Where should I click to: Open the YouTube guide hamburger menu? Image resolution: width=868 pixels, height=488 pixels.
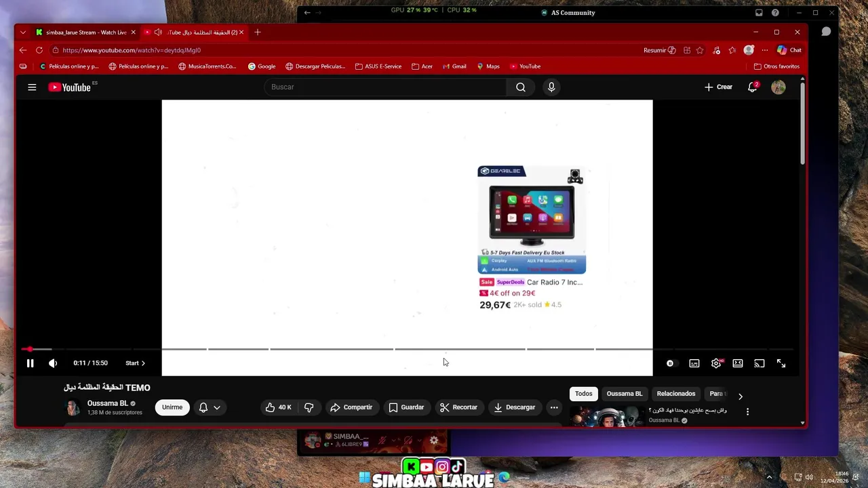click(x=32, y=87)
